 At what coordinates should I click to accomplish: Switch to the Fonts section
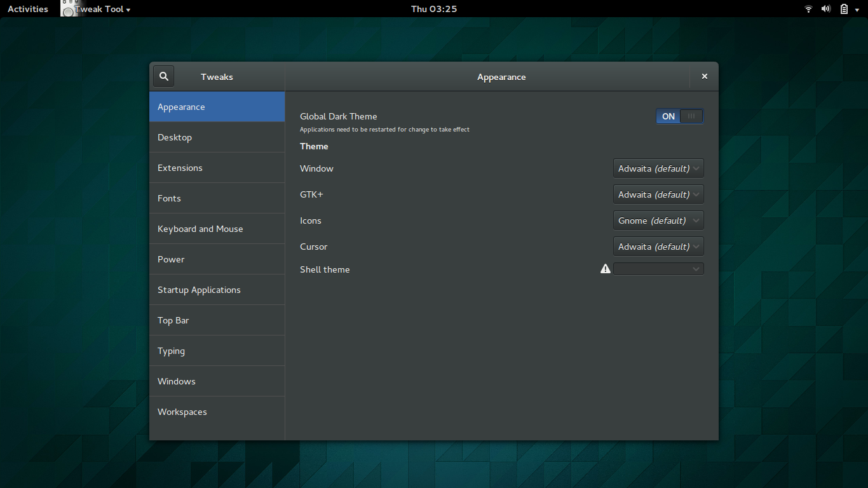click(x=217, y=198)
